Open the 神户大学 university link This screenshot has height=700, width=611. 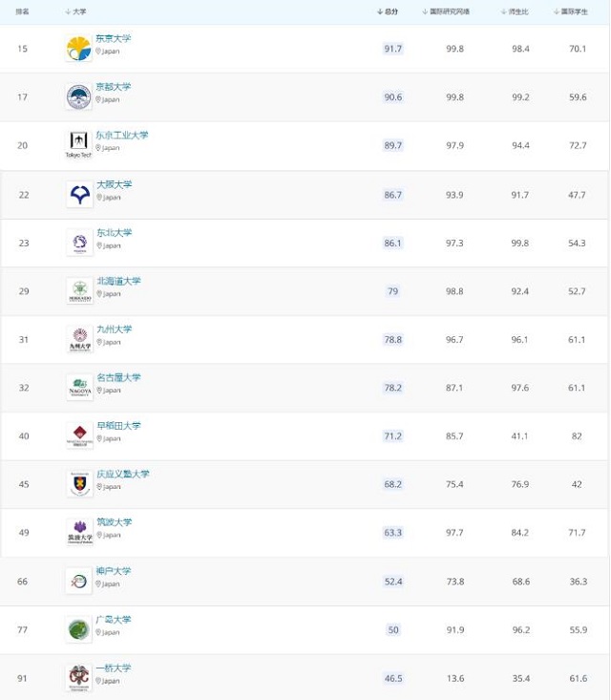[115, 571]
